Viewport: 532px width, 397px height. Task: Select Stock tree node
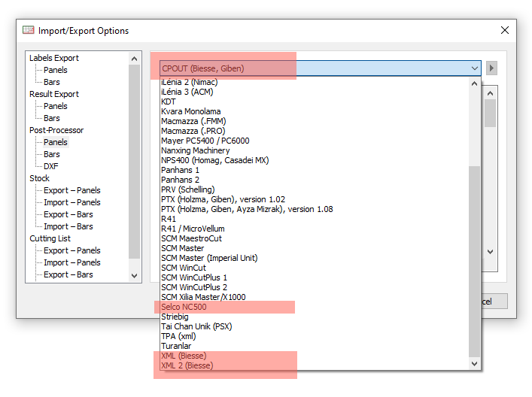coord(39,178)
